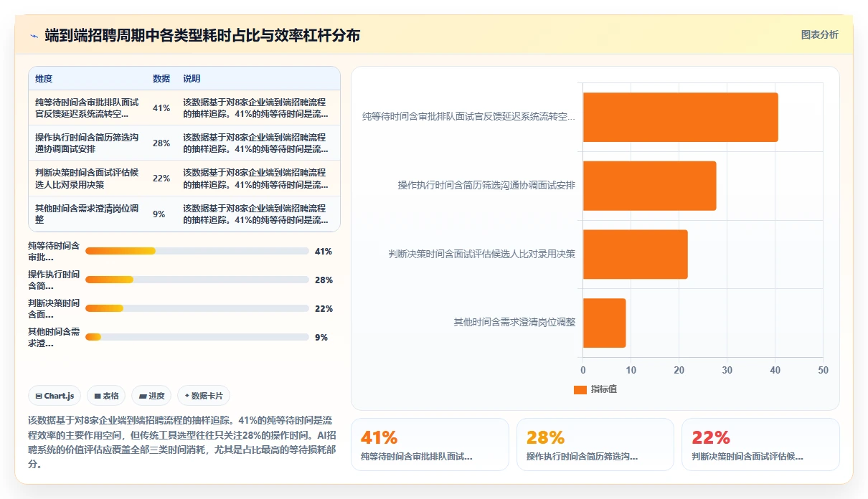Click the 22% progress bar

tap(197, 308)
